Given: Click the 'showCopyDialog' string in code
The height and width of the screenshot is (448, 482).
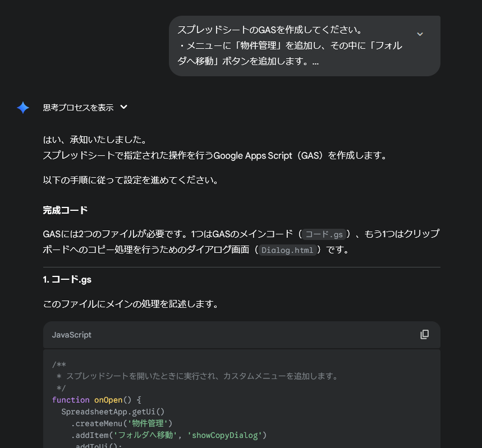Looking at the screenshot, I should tap(224, 436).
